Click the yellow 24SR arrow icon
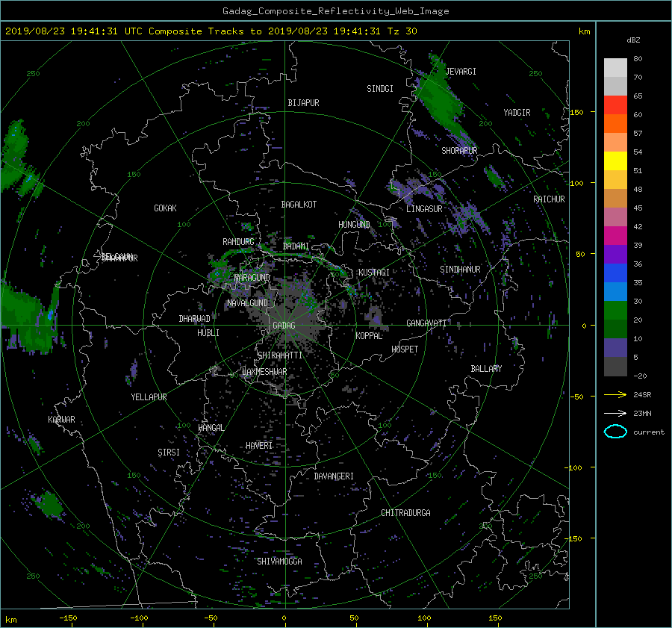672x628 pixels. (x=615, y=394)
